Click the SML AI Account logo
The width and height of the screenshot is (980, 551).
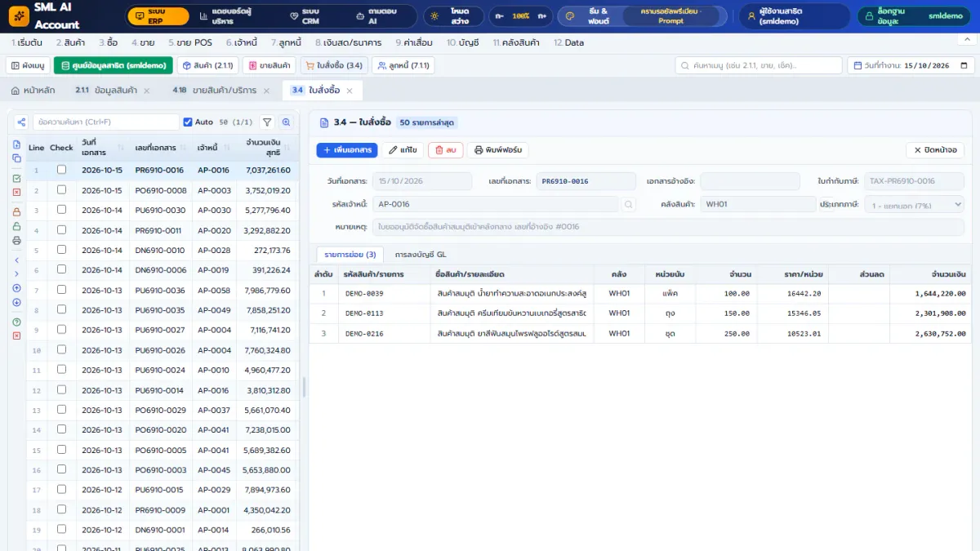17,16
